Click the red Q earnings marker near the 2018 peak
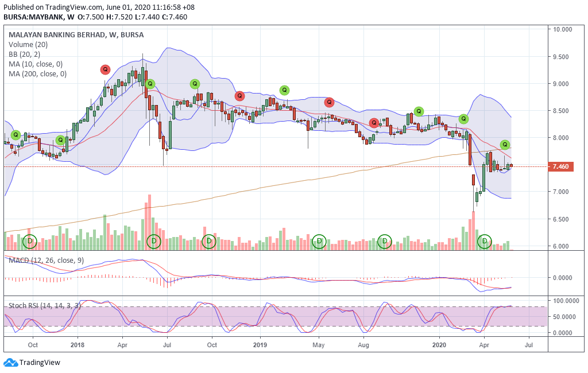 tap(105, 70)
